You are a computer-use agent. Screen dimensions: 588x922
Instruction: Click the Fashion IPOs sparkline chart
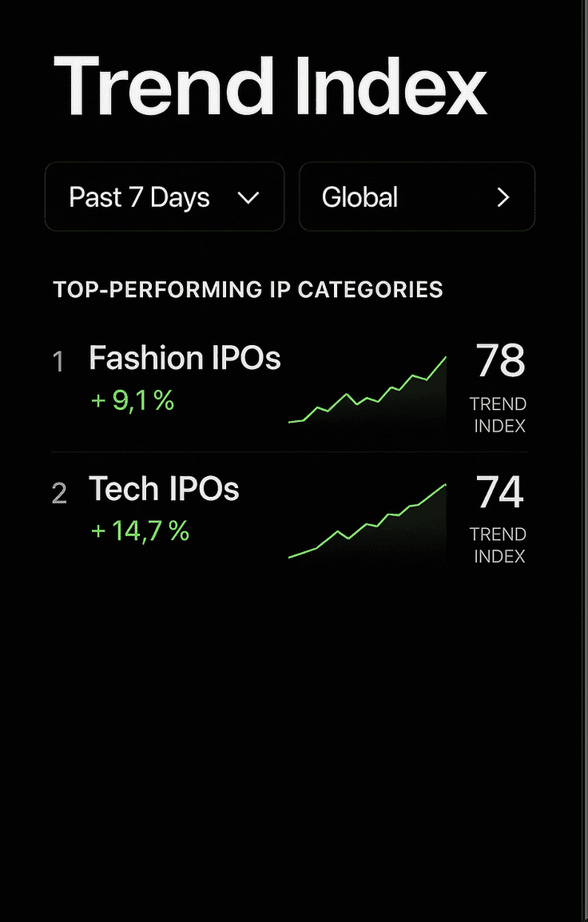point(367,390)
